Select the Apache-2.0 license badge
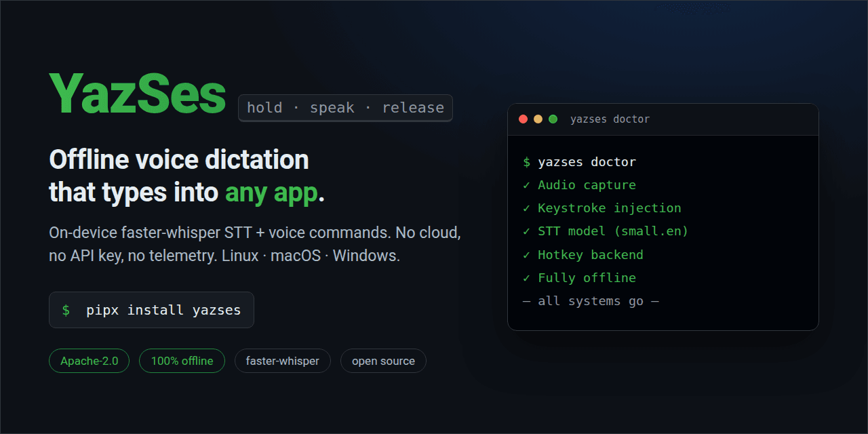 point(89,361)
